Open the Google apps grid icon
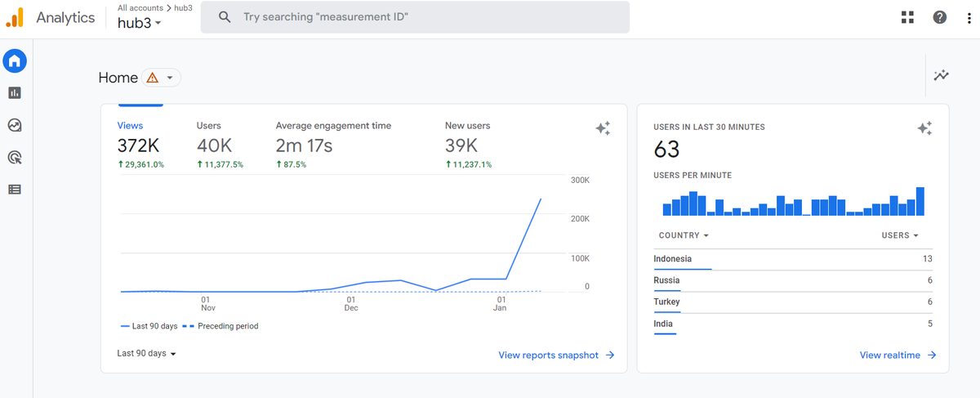The image size is (980, 398). point(907,17)
